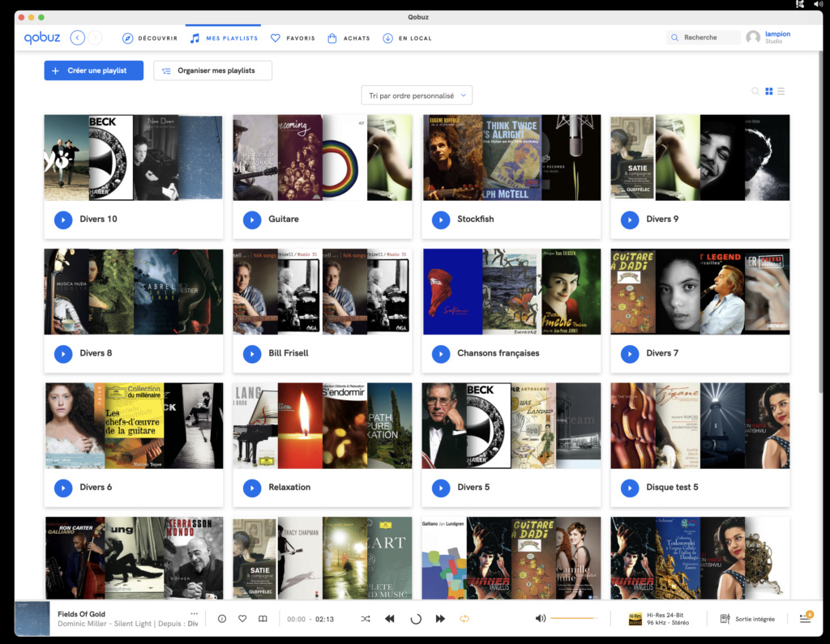Image resolution: width=830 pixels, height=644 pixels.
Task: Open the Tri par ordre personnalisé dropdown
Action: (x=417, y=96)
